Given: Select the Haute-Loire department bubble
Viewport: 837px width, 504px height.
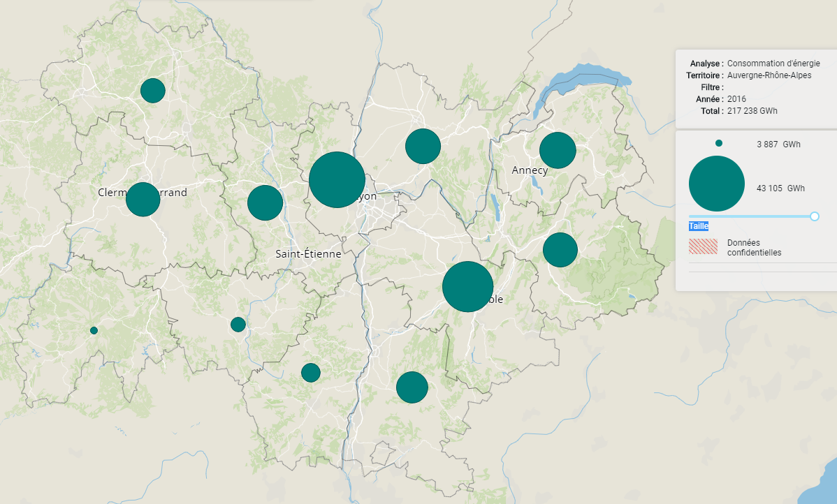Looking at the screenshot, I should [x=238, y=325].
